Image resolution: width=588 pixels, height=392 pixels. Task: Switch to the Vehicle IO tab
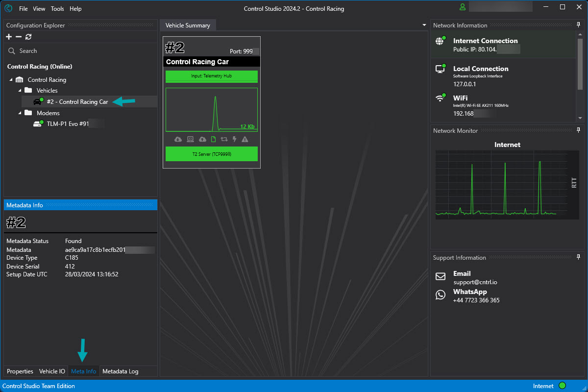52,371
